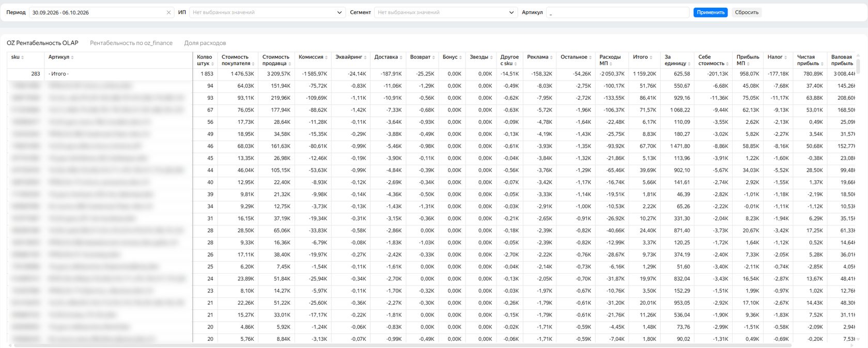This screenshot has height=348, width=868.
Task: Open the ИП filter dropdown
Action: coord(267,12)
